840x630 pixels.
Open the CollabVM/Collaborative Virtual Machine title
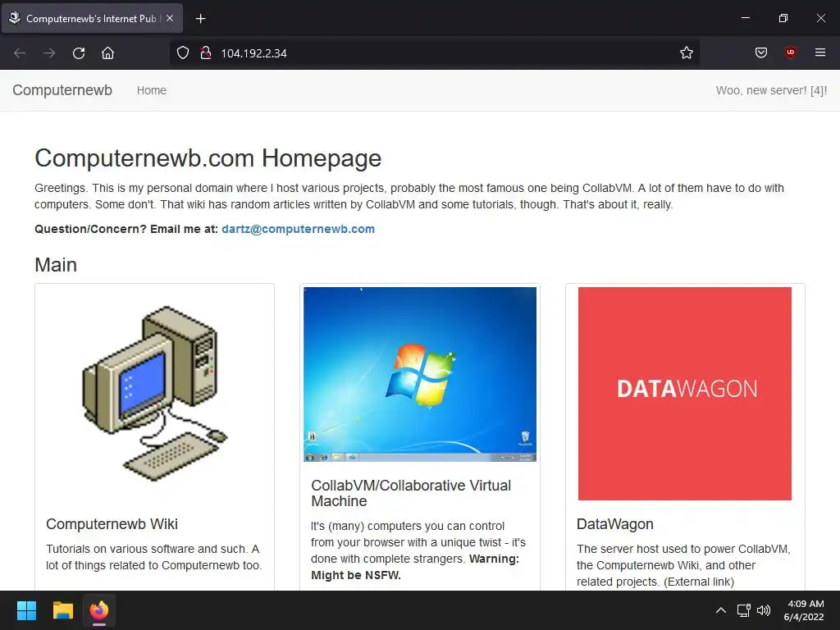pos(411,493)
